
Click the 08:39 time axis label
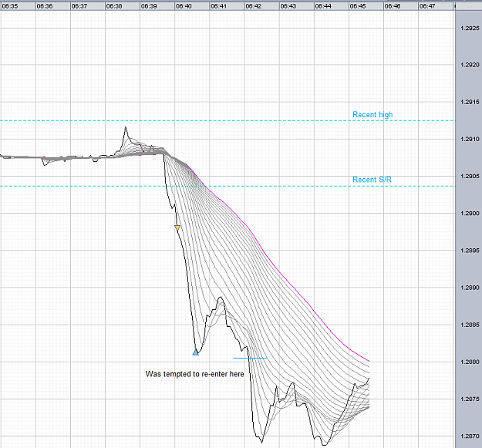pyautogui.click(x=149, y=6)
